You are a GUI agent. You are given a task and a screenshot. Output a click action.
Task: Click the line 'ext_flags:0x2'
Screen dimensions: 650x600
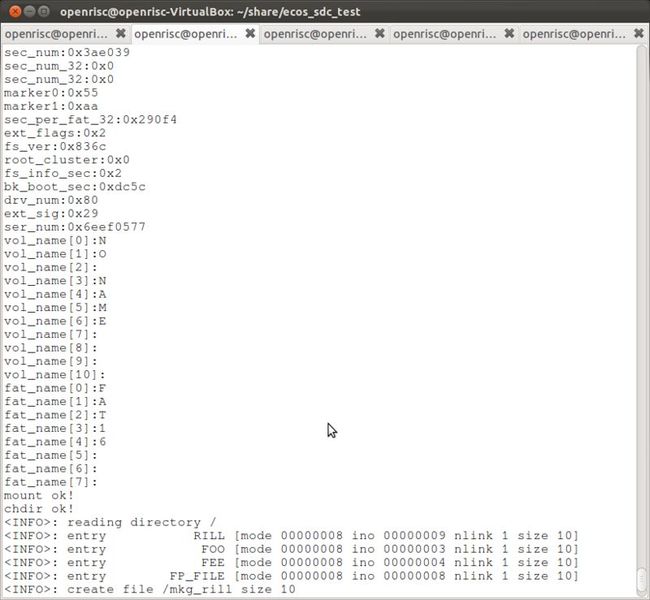pos(55,133)
